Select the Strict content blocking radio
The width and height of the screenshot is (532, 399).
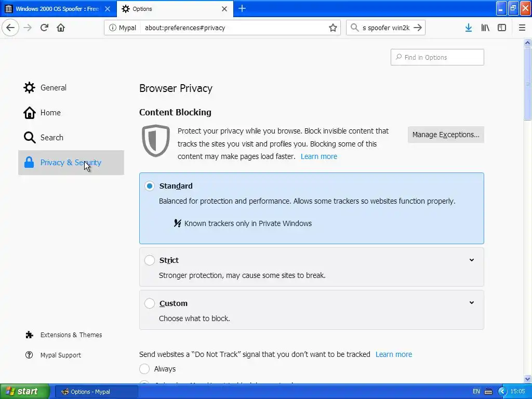pos(150,260)
